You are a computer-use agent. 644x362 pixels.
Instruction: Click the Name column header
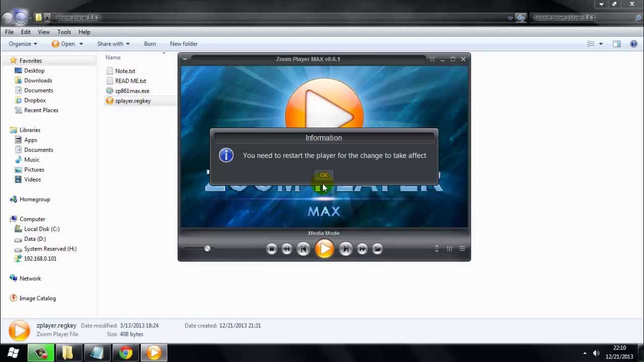pos(113,57)
